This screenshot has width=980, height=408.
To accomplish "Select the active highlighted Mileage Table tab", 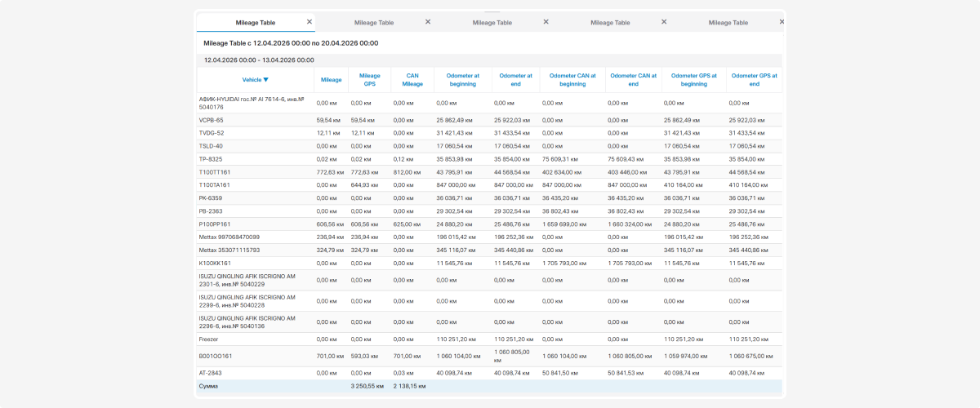I will click(x=256, y=23).
